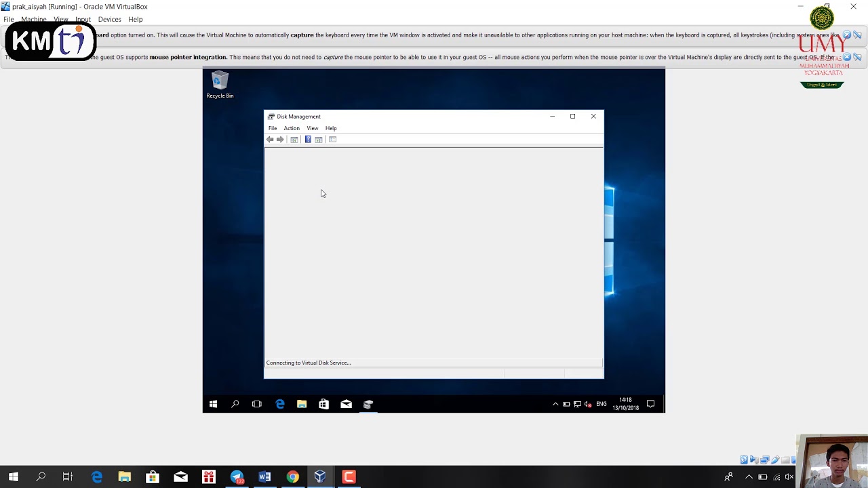The height and width of the screenshot is (488, 868).
Task: Click the host Windows Start button
Action: coord(13,476)
